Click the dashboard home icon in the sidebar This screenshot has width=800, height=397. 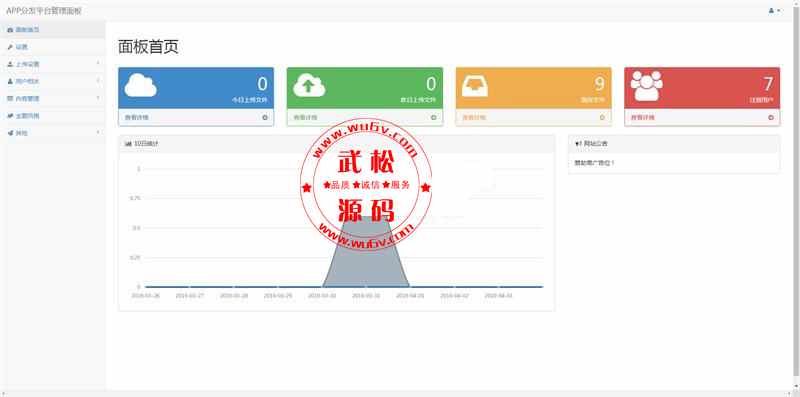tap(10, 30)
